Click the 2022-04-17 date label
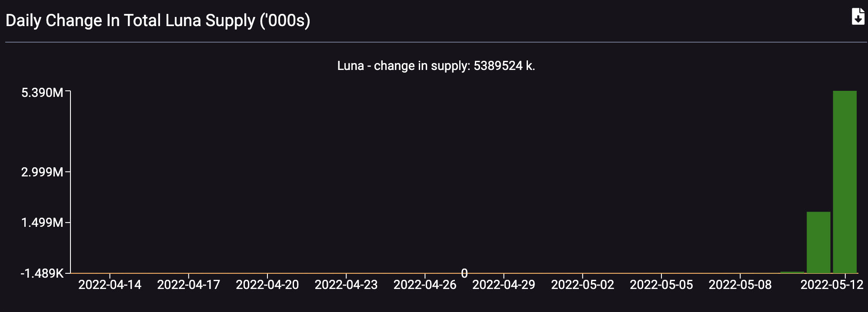This screenshot has height=312, width=868. tap(188, 285)
